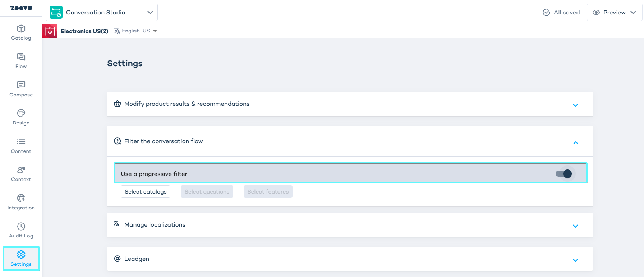Open the Integration globe section
This screenshot has width=644, height=277.
click(21, 202)
